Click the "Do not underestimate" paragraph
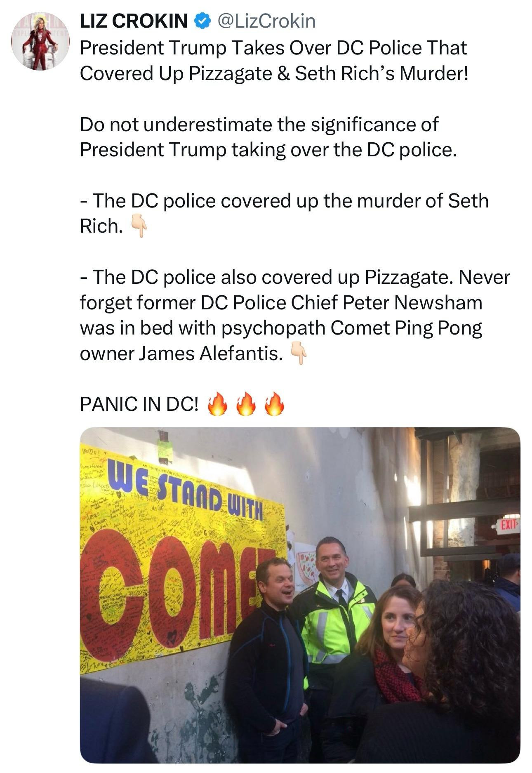 [x=268, y=137]
